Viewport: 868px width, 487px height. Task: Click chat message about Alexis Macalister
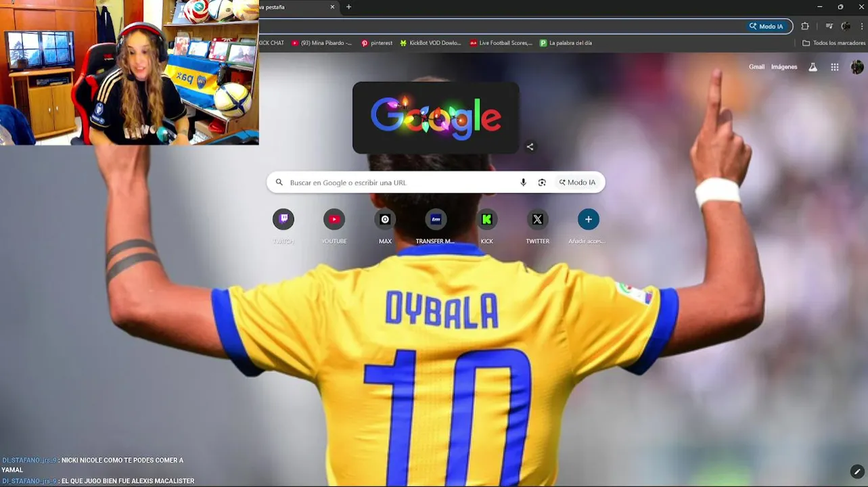(98, 481)
